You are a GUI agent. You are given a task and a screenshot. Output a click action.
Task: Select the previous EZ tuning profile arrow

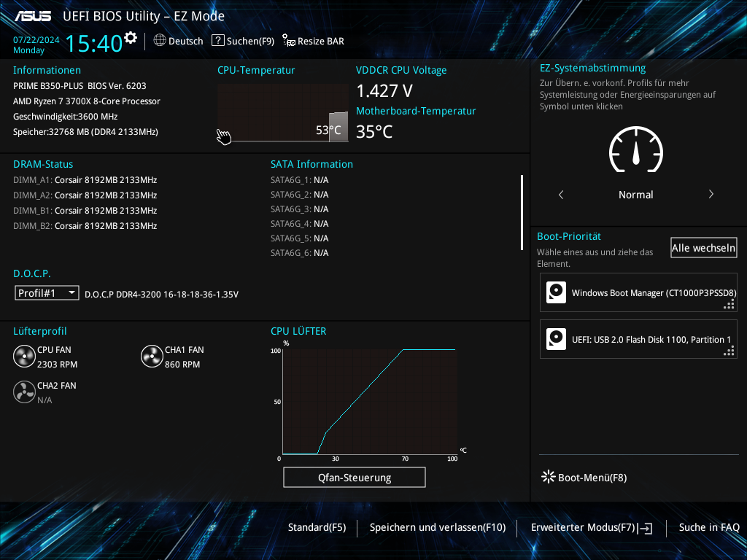[x=561, y=194]
